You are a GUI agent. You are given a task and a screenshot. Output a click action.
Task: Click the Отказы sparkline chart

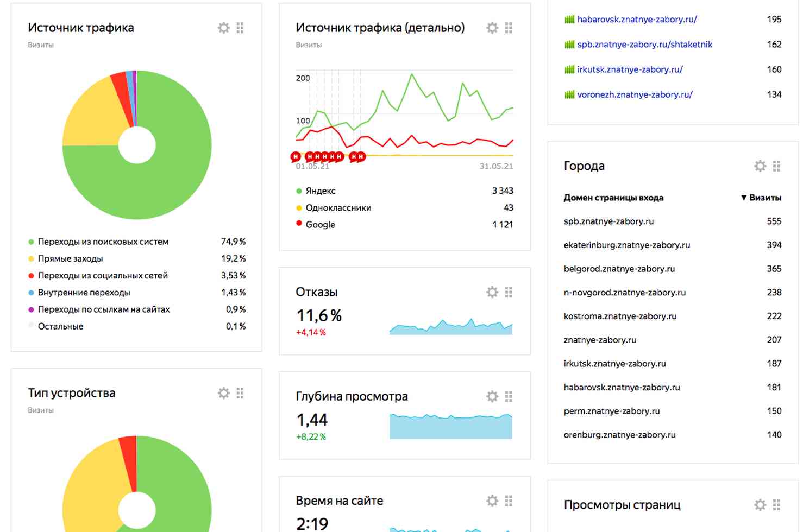click(x=450, y=326)
